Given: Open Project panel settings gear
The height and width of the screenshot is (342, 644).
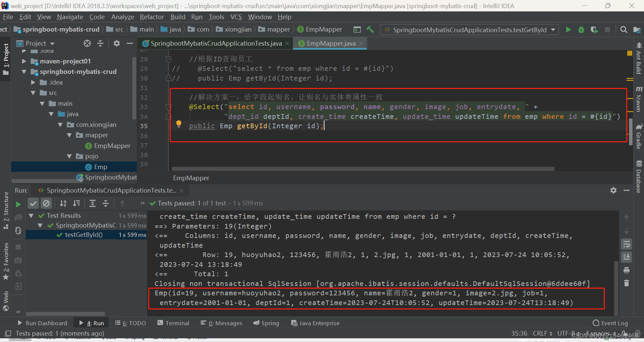Looking at the screenshot, I should click(116, 43).
